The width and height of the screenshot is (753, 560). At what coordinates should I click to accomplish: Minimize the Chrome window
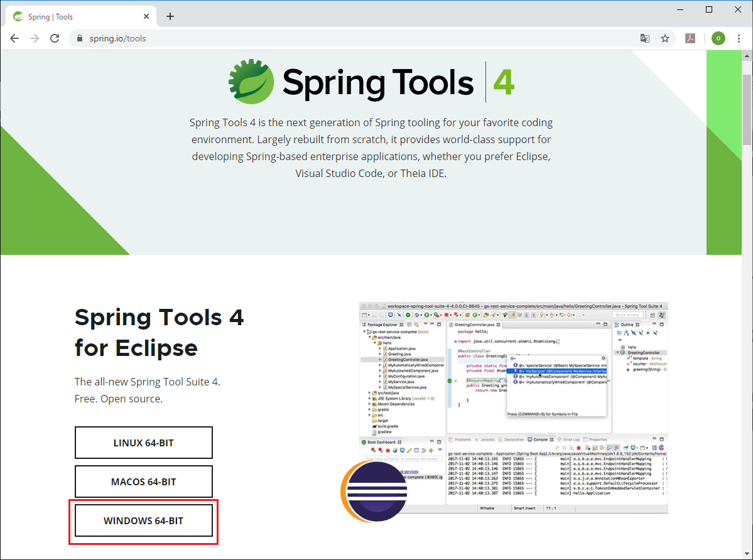680,9
